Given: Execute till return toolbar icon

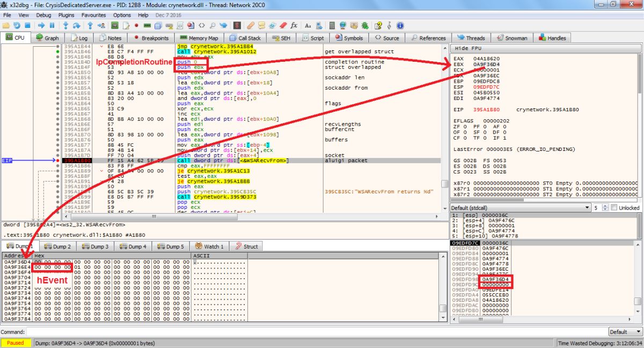Looking at the screenshot, I should click(90, 25).
